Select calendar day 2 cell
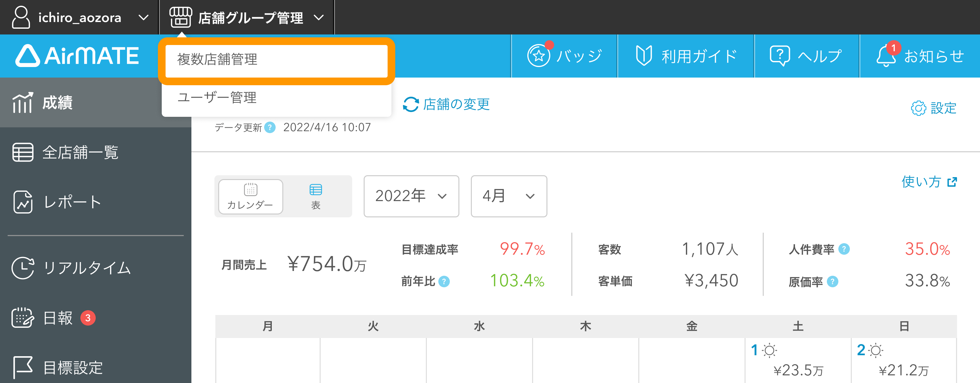 pyautogui.click(x=904, y=360)
